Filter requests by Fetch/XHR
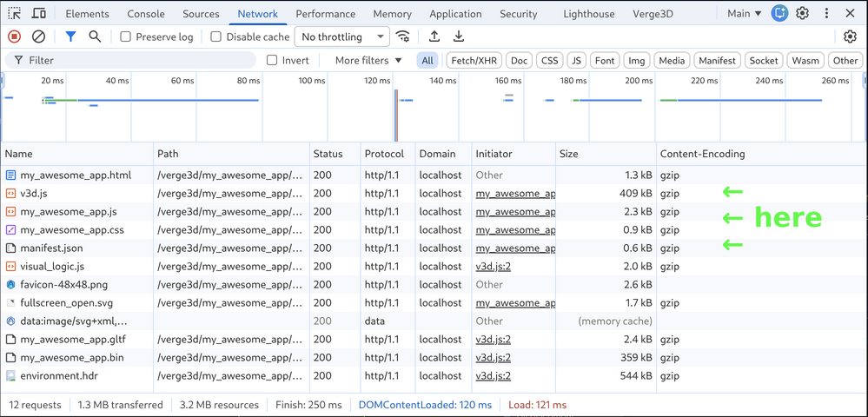The image size is (868, 417). (x=474, y=60)
